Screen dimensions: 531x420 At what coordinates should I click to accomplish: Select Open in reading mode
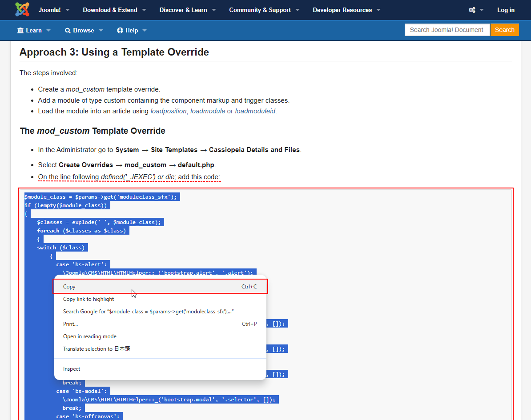(89, 336)
